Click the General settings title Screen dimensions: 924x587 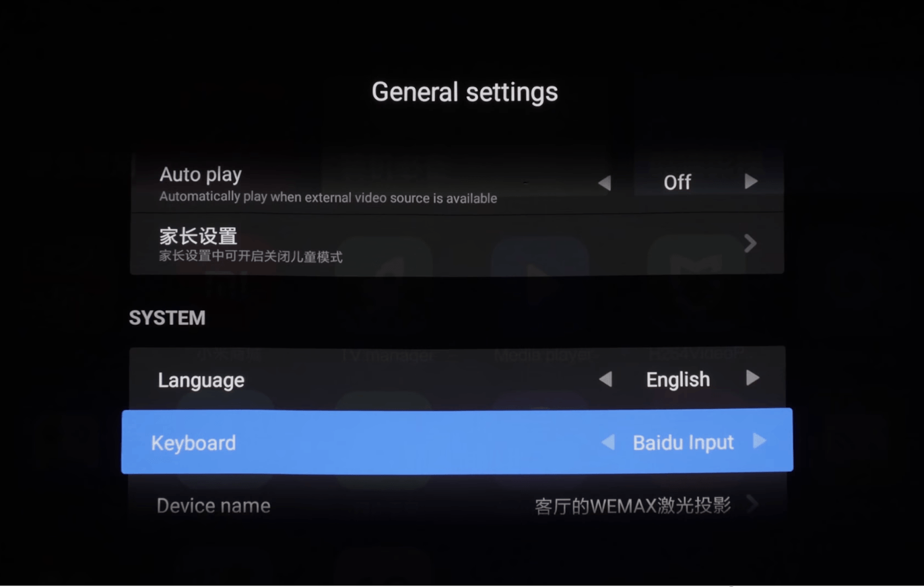click(465, 92)
